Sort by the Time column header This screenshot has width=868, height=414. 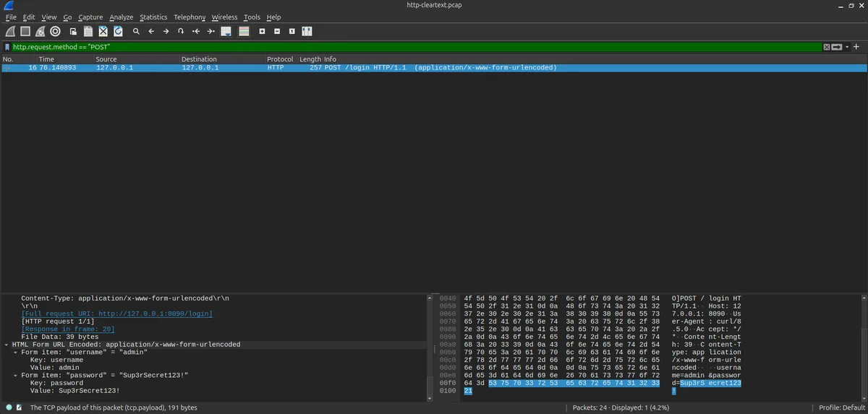click(x=64, y=59)
